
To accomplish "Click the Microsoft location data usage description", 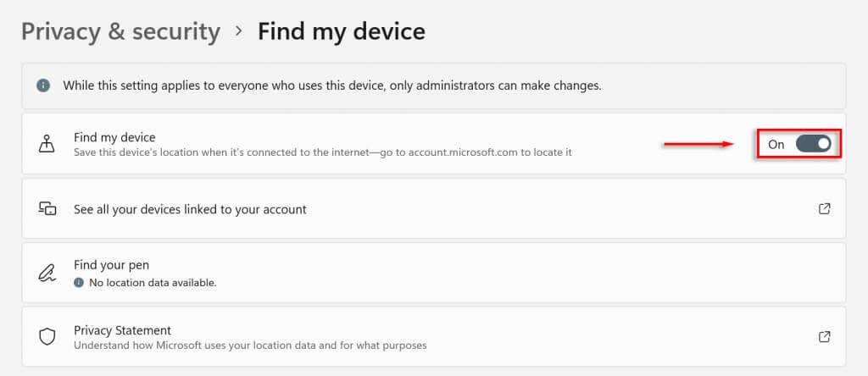I will (x=250, y=346).
